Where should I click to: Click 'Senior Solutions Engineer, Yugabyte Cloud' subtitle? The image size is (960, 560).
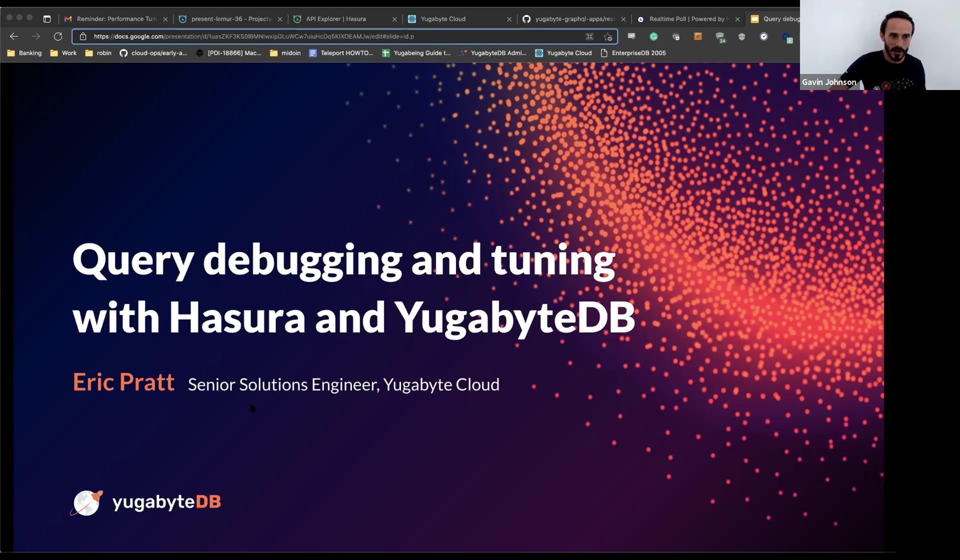(x=344, y=384)
